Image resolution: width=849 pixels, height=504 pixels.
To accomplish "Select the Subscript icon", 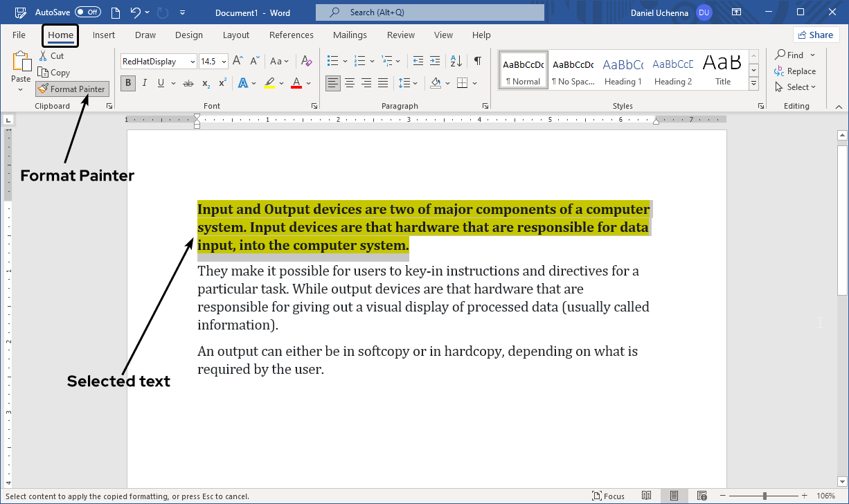I will click(205, 83).
